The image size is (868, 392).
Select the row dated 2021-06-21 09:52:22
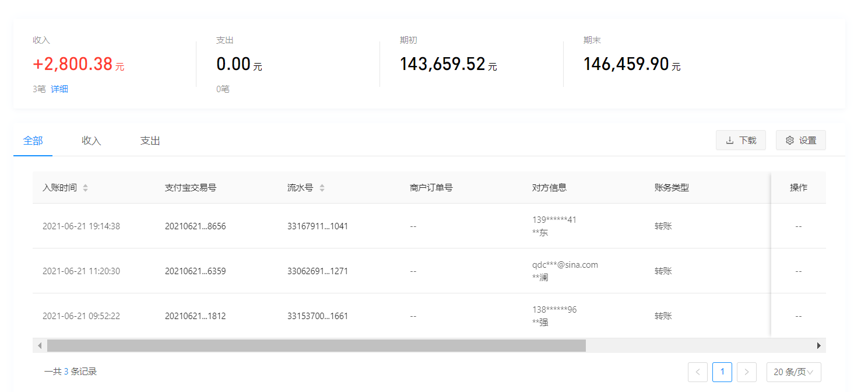[x=81, y=316]
